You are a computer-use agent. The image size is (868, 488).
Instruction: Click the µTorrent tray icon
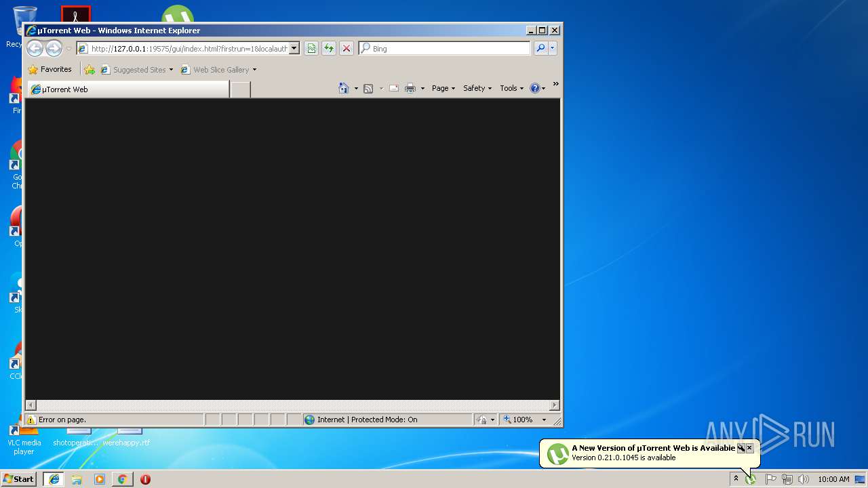[751, 479]
